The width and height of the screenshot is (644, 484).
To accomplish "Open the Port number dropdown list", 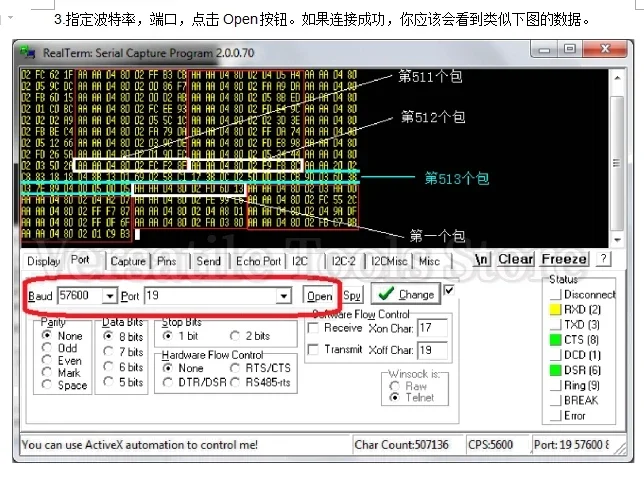I will coord(283,296).
